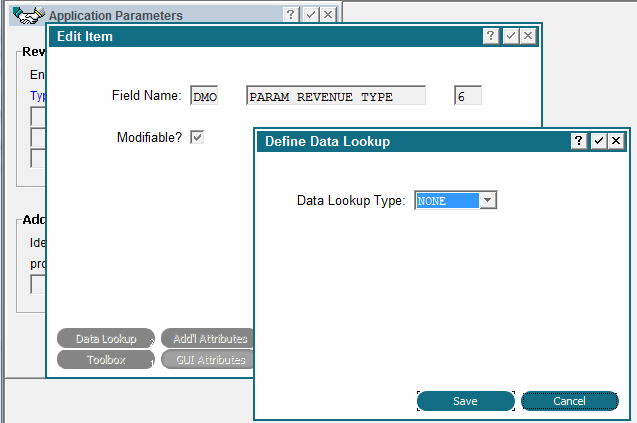The image size is (637, 423).
Task: Click the Modifiable? label text
Action: pos(149,137)
